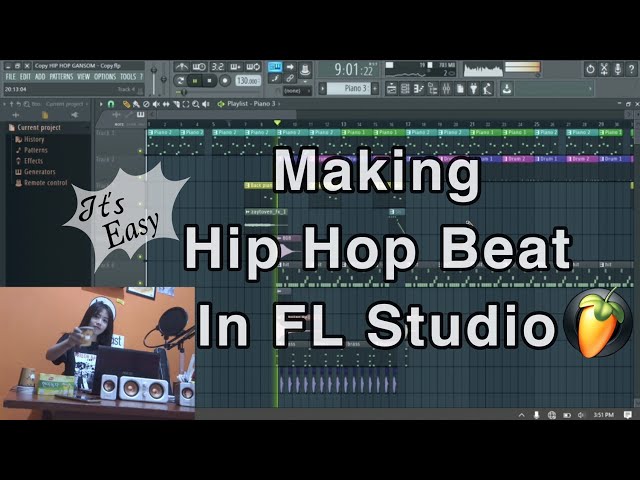
Task: Open Effects in browser
Action: 29,161
